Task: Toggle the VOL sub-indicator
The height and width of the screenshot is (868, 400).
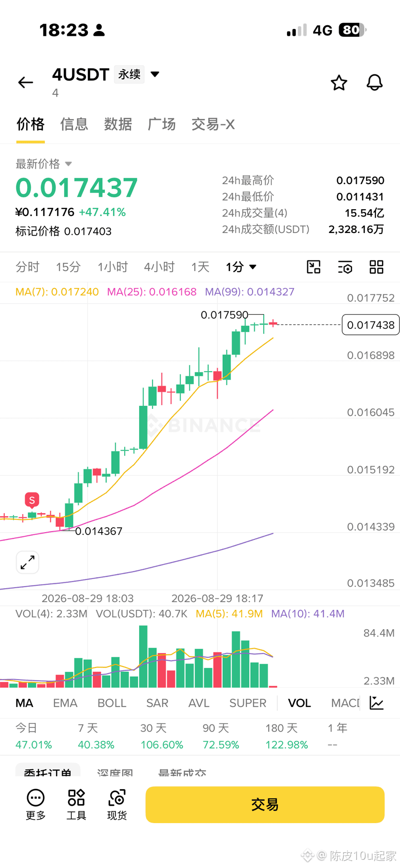Action: [x=300, y=703]
